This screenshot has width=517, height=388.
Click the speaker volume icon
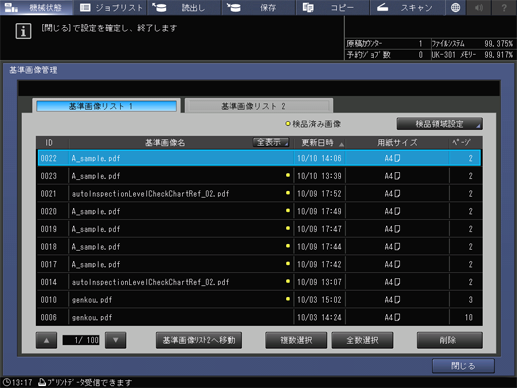[x=479, y=7]
